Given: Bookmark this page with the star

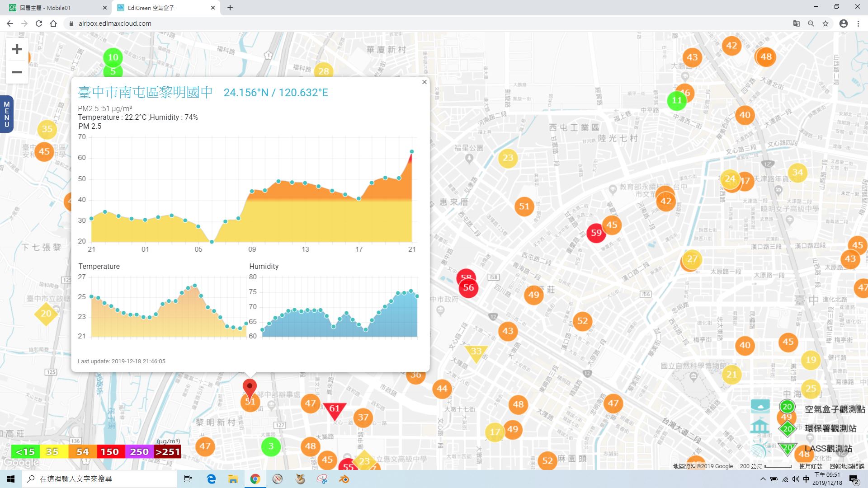Looking at the screenshot, I should tap(826, 23).
